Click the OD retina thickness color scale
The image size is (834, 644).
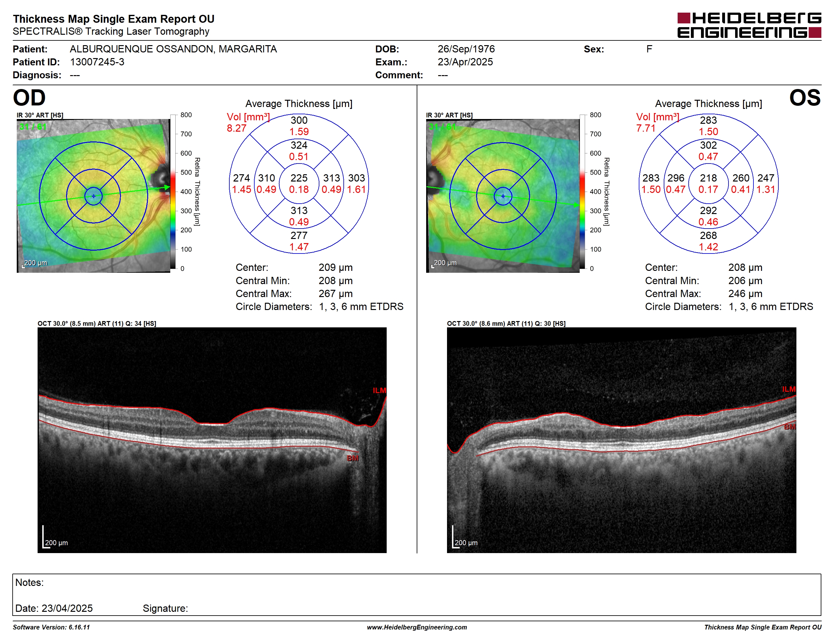click(x=173, y=192)
